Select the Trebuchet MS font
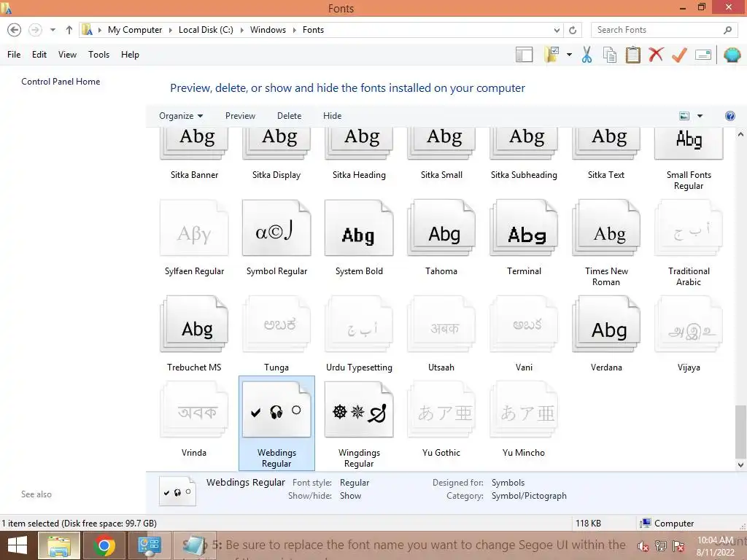The image size is (747, 560). tap(194, 333)
